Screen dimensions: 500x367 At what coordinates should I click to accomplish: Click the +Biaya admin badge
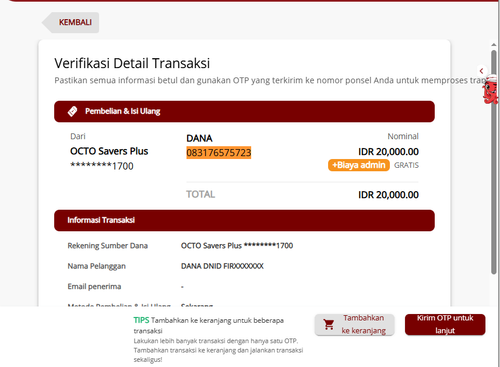pyautogui.click(x=359, y=165)
